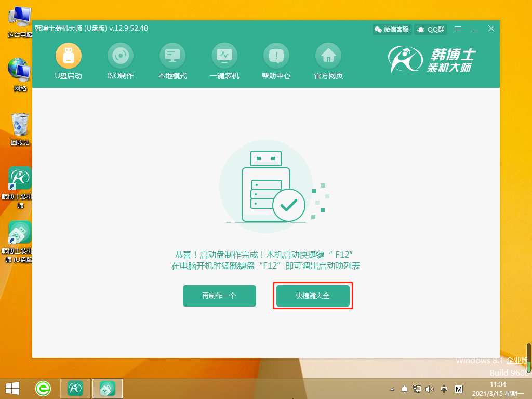
Task: Open the hamburger settings menu
Action: click(458, 30)
